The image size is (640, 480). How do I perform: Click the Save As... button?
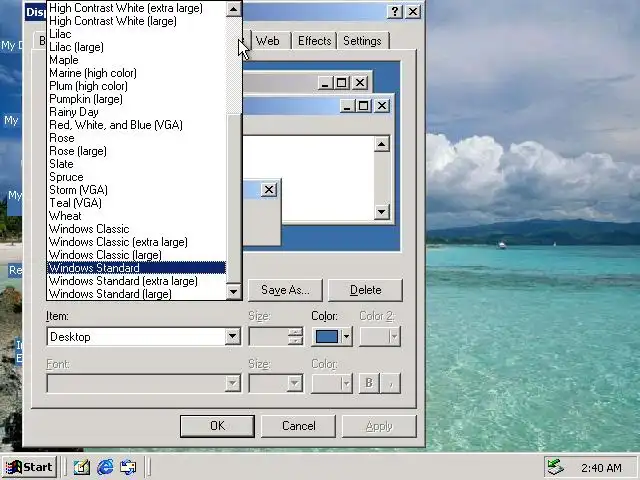click(x=285, y=290)
